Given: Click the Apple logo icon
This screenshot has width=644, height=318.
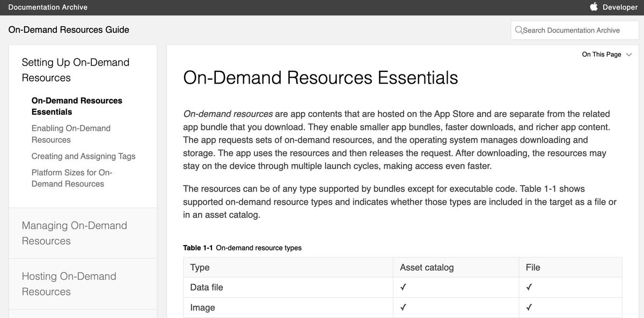Looking at the screenshot, I should click(x=594, y=7).
